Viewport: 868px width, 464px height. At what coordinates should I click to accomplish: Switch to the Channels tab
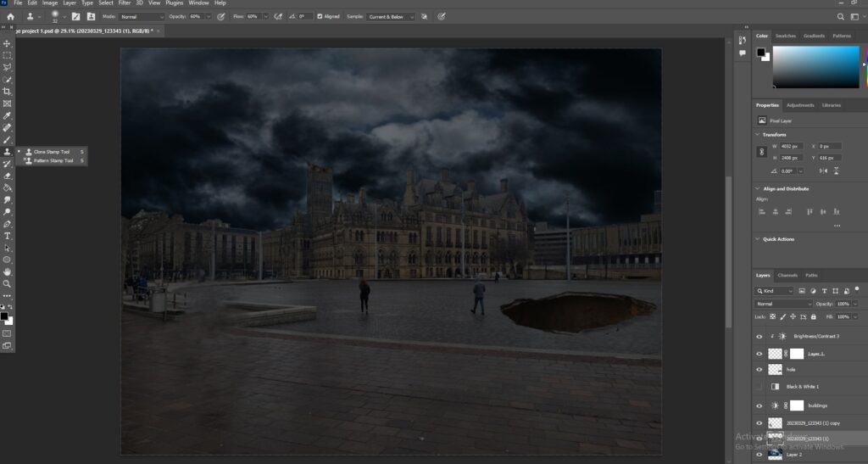point(787,275)
